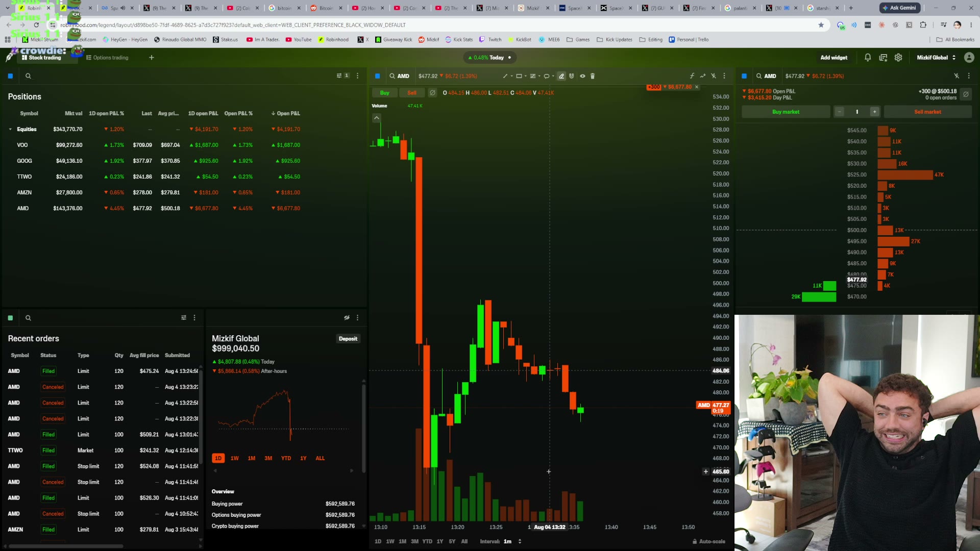
Task: Click the crossed-lightning icon on the chart toolbar
Action: click(x=714, y=76)
